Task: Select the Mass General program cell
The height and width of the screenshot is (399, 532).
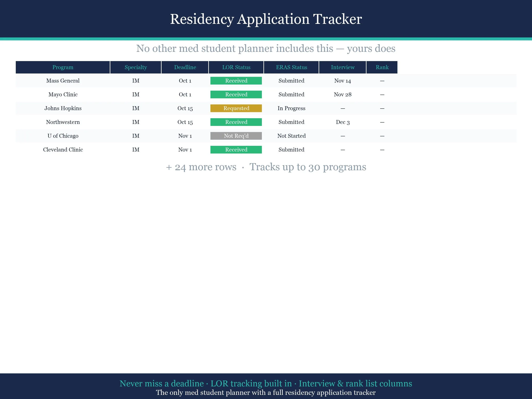Action: (x=63, y=81)
